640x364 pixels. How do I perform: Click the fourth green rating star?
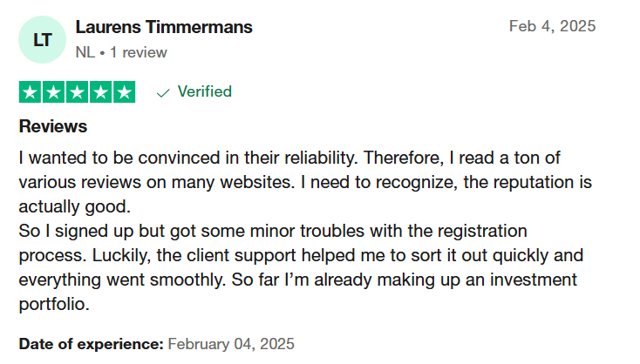coord(101,92)
